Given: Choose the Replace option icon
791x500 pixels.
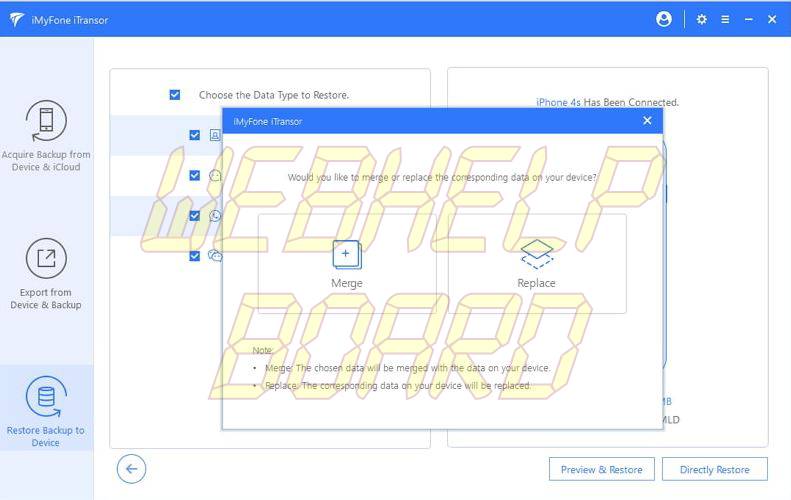Looking at the screenshot, I should [x=537, y=254].
